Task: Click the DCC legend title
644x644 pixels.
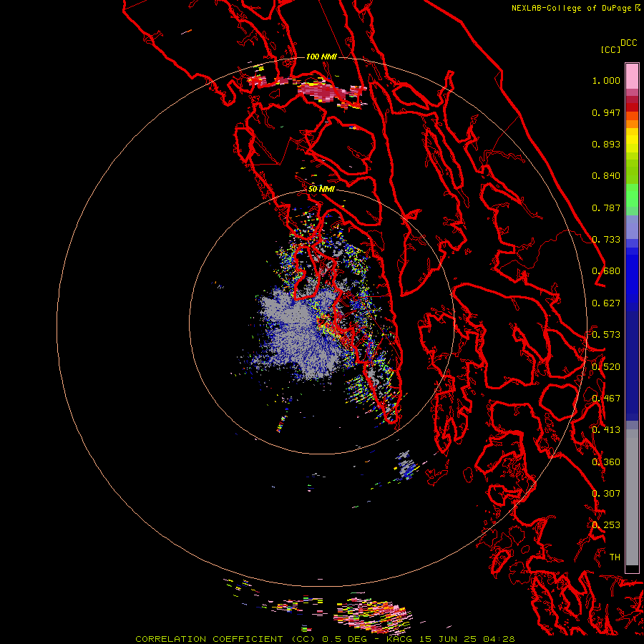Action: [629, 43]
